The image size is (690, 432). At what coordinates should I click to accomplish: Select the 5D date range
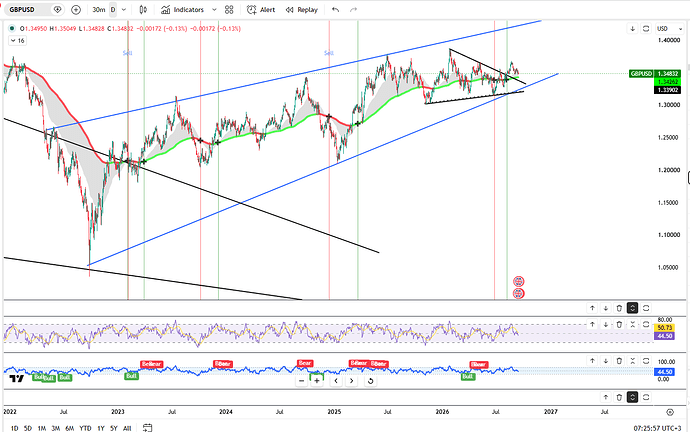pos(28,428)
